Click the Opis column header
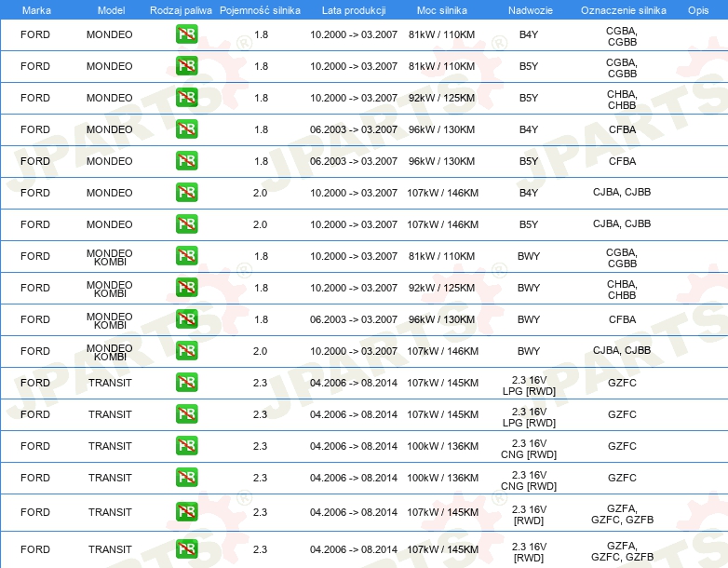The width and height of the screenshot is (728, 568). pyautogui.click(x=698, y=10)
